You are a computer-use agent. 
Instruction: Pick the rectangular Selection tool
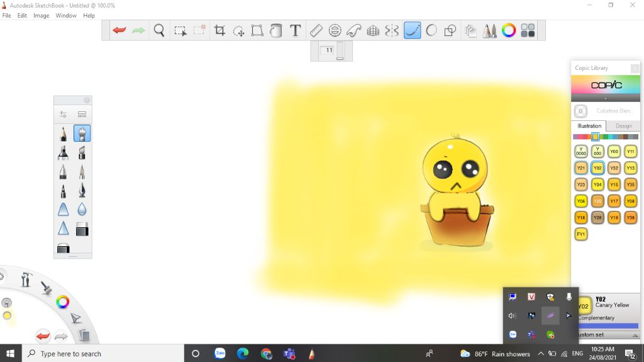pos(180,30)
